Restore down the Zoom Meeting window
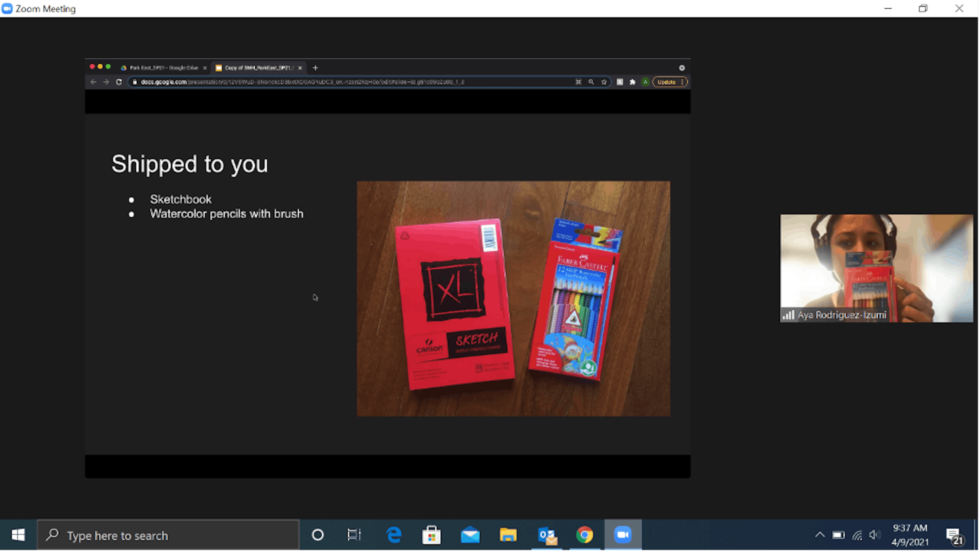The height and width of the screenshot is (552, 980). pos(923,8)
